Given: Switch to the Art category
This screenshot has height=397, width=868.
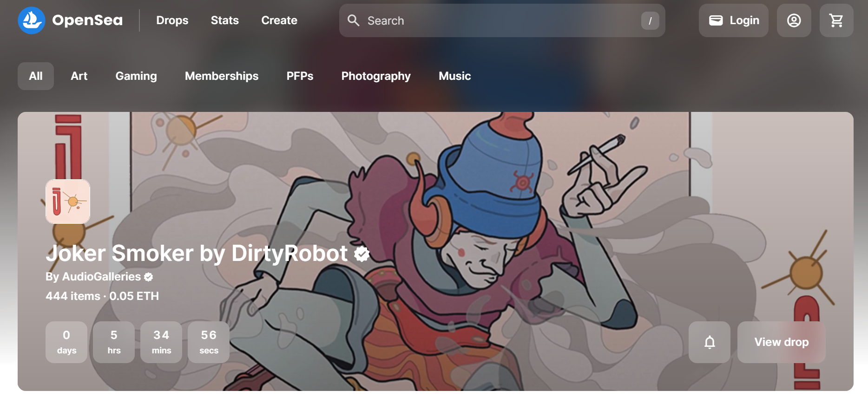Looking at the screenshot, I should tap(79, 76).
